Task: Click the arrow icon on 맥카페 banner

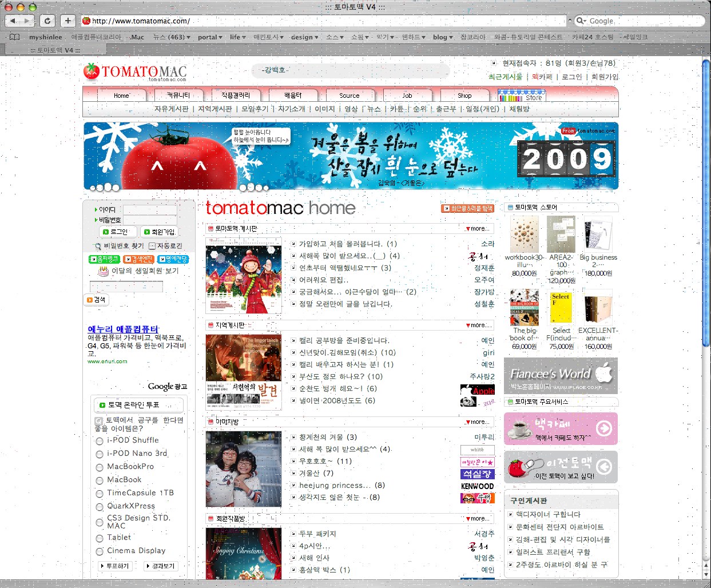Action: coord(604,428)
